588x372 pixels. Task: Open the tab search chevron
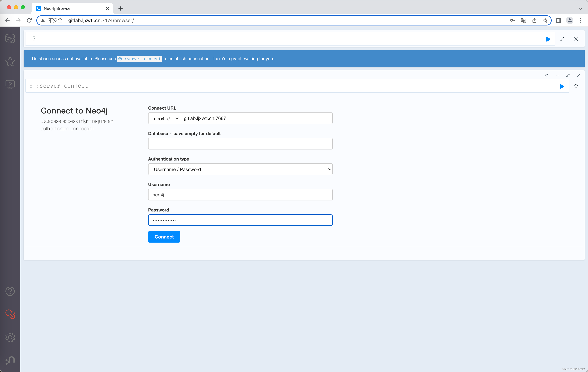click(x=580, y=8)
